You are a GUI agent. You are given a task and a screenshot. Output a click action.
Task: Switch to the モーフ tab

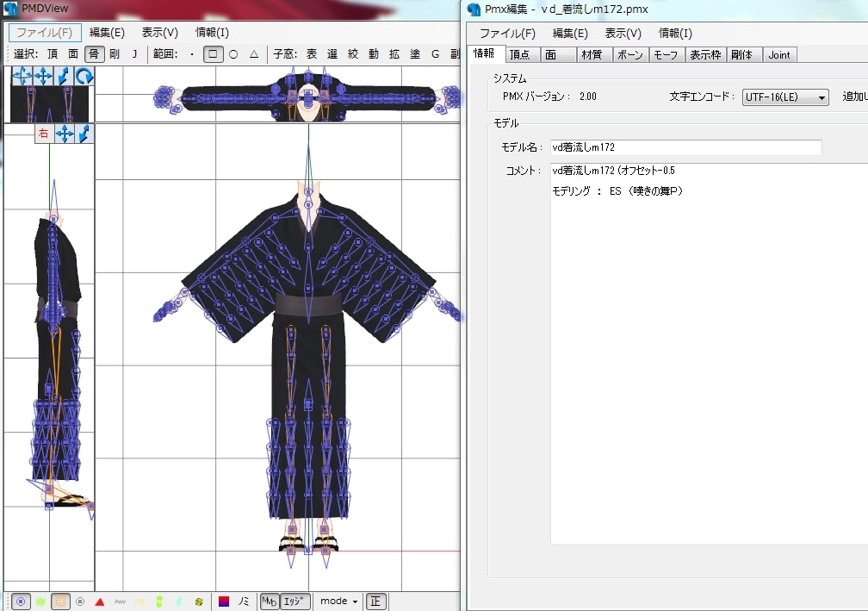pos(666,54)
